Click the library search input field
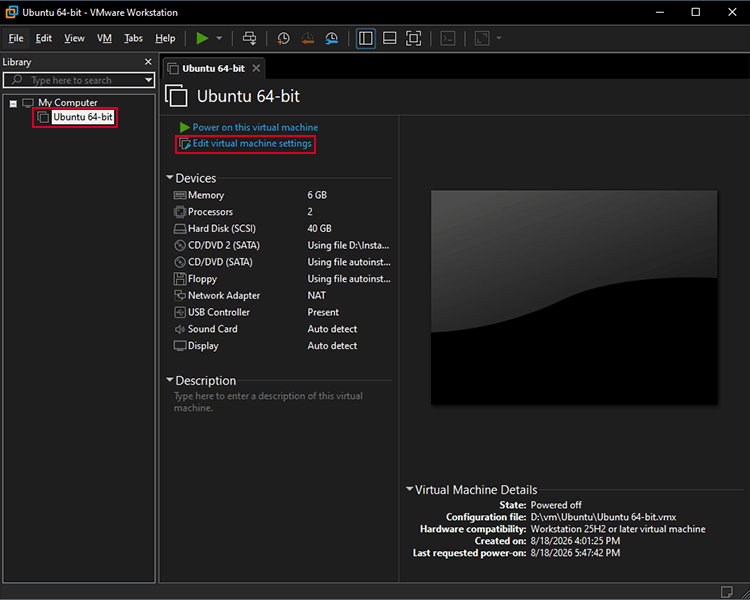This screenshot has height=600, width=750. point(79,80)
